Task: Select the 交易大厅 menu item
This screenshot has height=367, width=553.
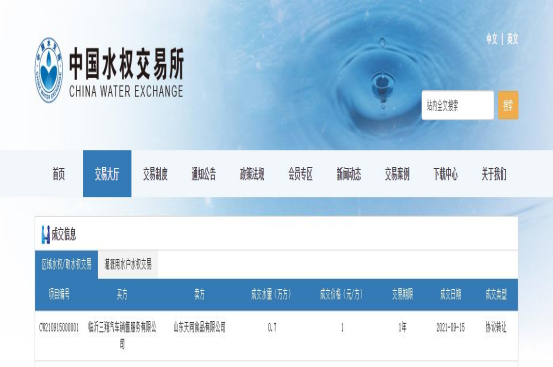Action: point(107,173)
